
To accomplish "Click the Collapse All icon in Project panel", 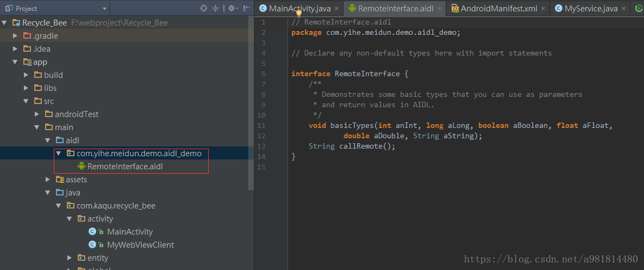I will [x=216, y=8].
